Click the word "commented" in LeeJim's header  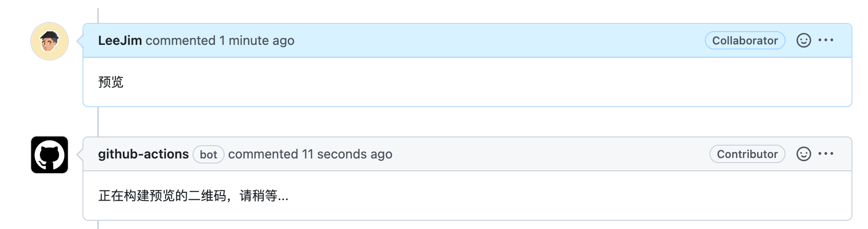pos(181,40)
